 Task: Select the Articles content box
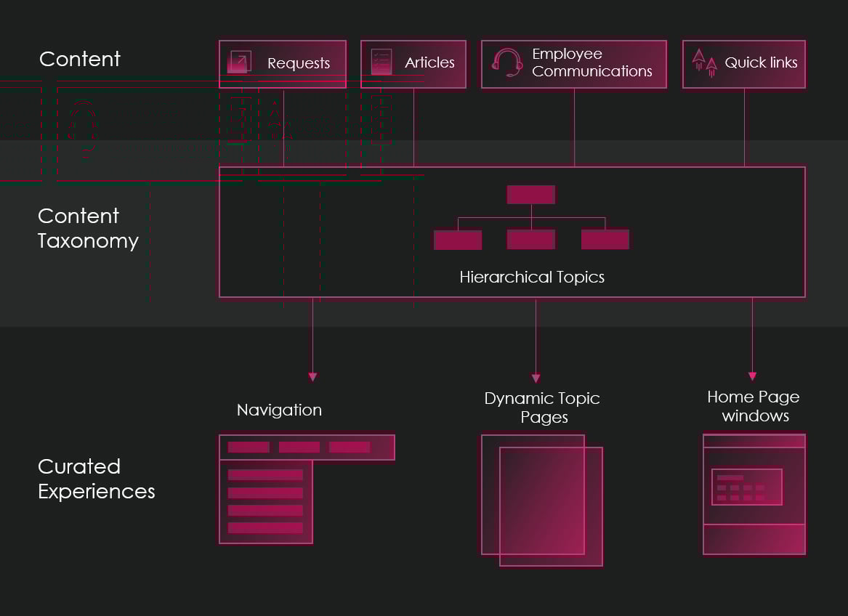[413, 64]
